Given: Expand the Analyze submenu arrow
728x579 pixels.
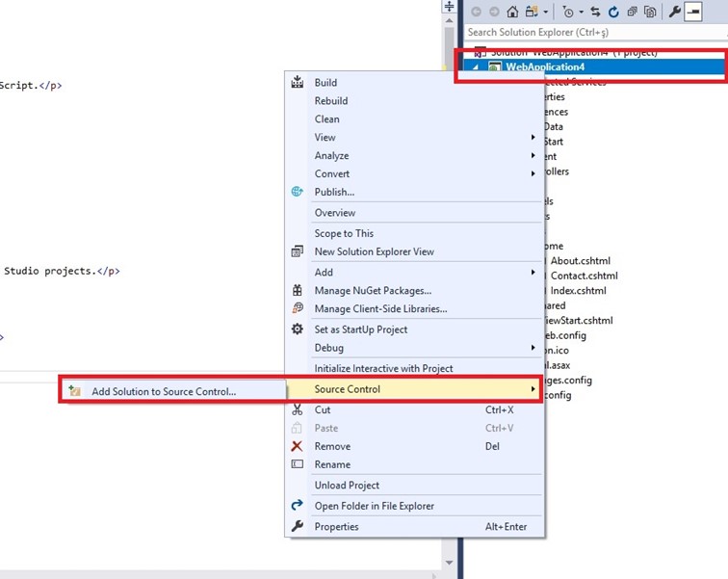Looking at the screenshot, I should tap(533, 155).
